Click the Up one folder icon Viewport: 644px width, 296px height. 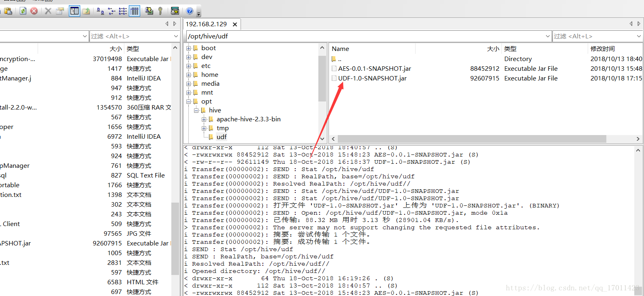(86, 11)
